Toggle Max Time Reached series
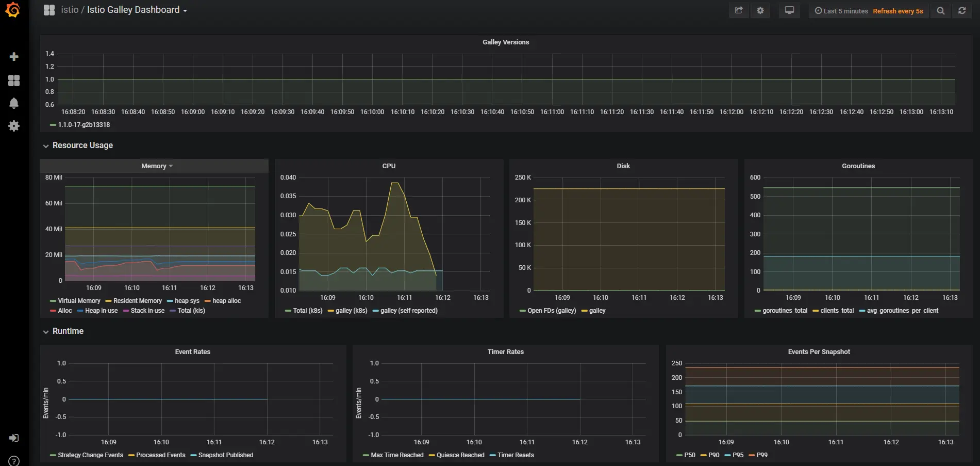This screenshot has height=466, width=980. point(397,455)
